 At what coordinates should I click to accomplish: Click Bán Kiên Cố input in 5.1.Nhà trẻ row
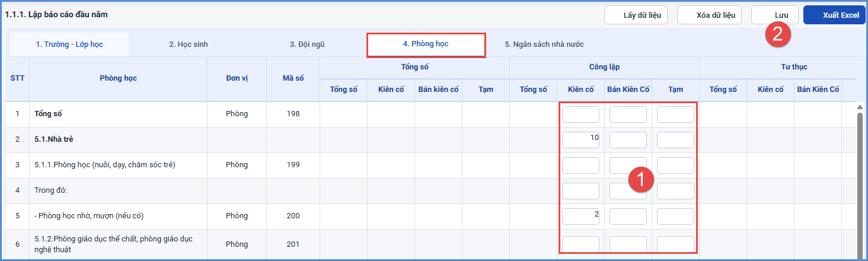coord(628,140)
